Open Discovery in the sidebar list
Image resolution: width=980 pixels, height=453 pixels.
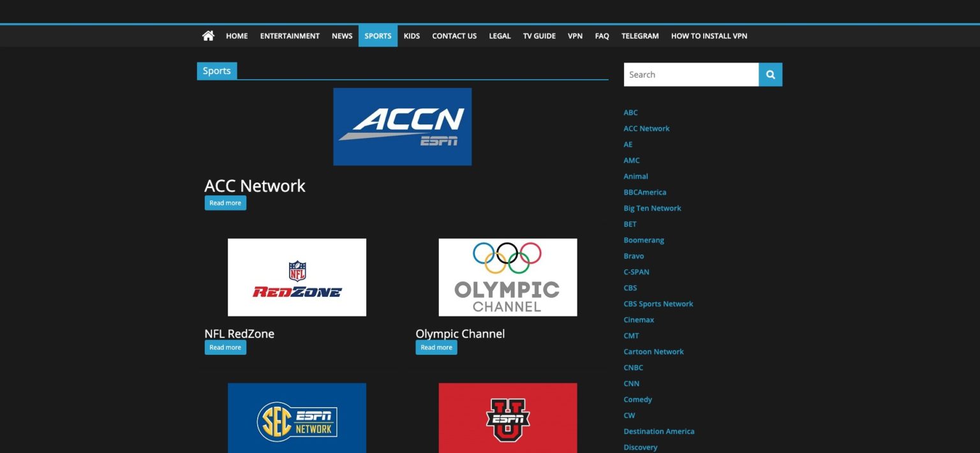pos(640,447)
